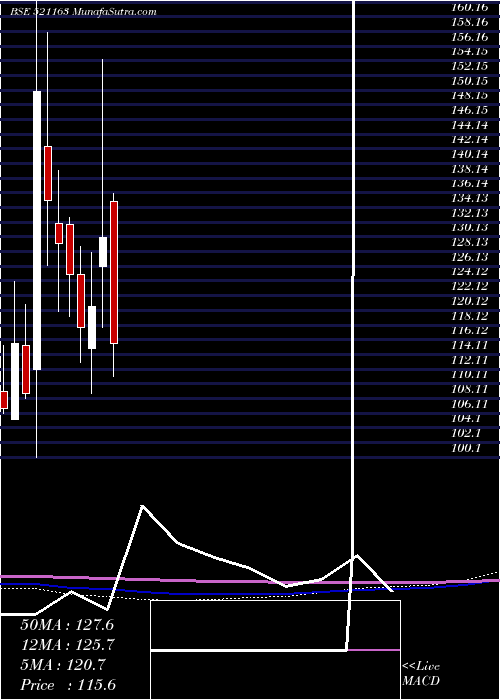Viewport: 500px width, 700px height.
Task: Click the 12MA : 125.7 label
Action: pos(67,645)
